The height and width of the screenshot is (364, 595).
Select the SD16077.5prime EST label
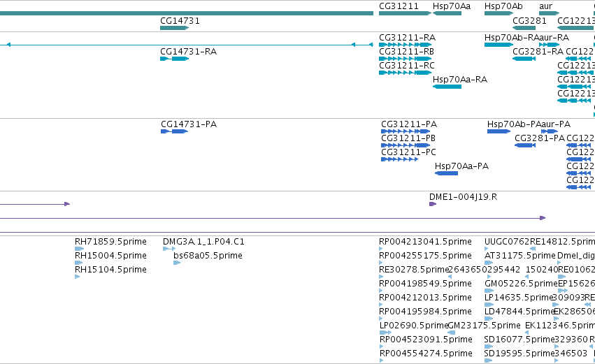coord(519,340)
